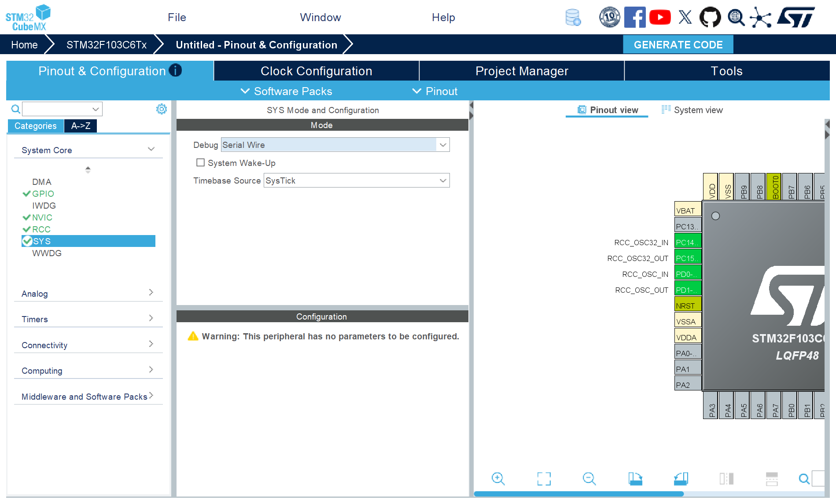This screenshot has height=504, width=836.
Task: Select the Categories tab
Action: pyautogui.click(x=36, y=126)
